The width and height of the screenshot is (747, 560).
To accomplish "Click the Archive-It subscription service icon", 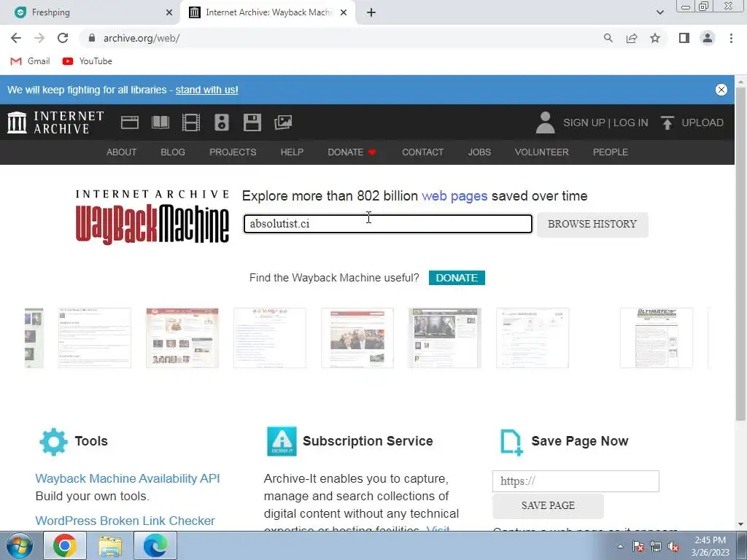I will [282, 441].
